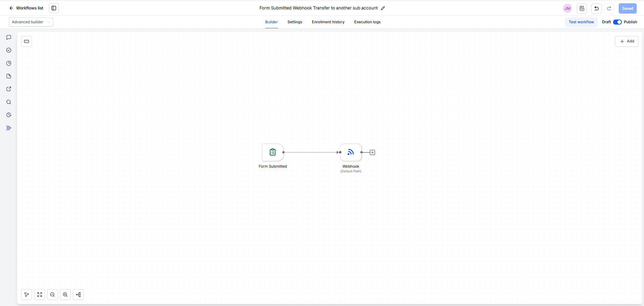Click the Webhook node label
Image resolution: width=644 pixels, height=306 pixels.
[351, 166]
